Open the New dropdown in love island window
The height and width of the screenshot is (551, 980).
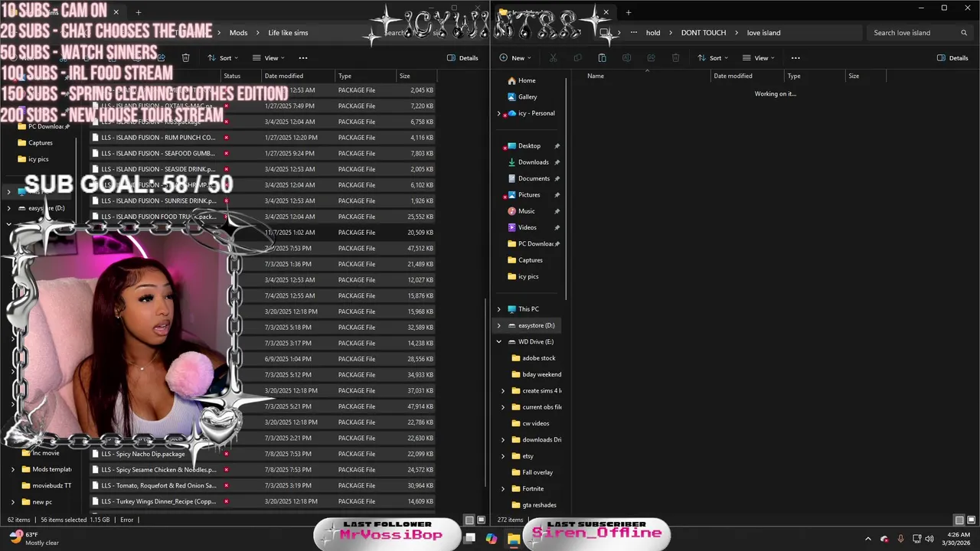pos(515,58)
